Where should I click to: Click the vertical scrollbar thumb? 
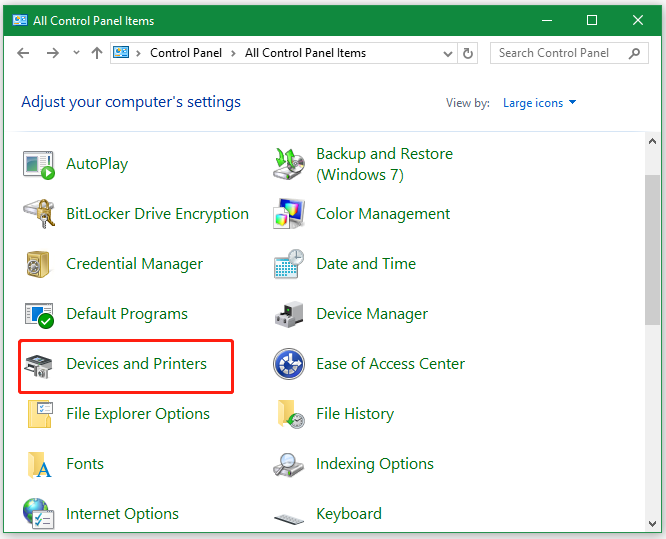(652, 250)
